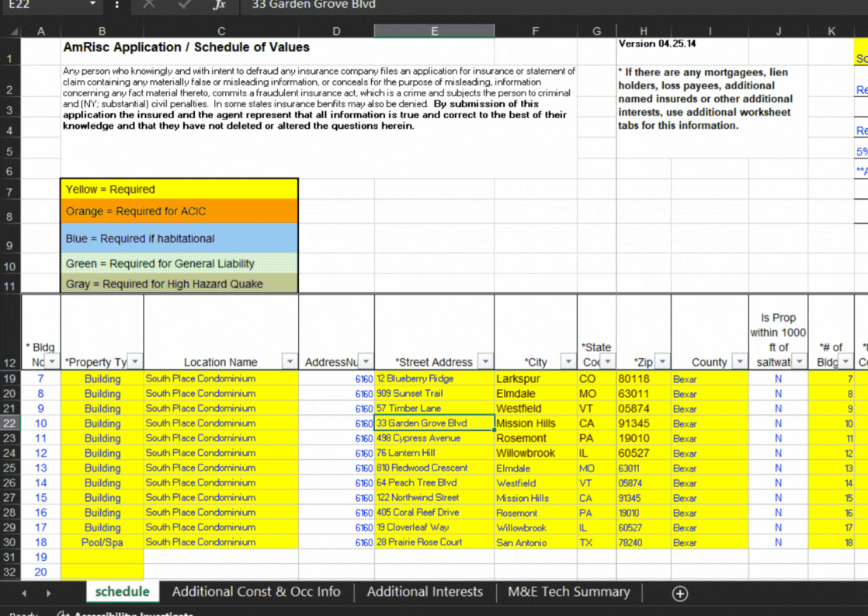The image size is (868, 616).
Task: Select cell containing 909 Sunset Trail
Action: [434, 394]
